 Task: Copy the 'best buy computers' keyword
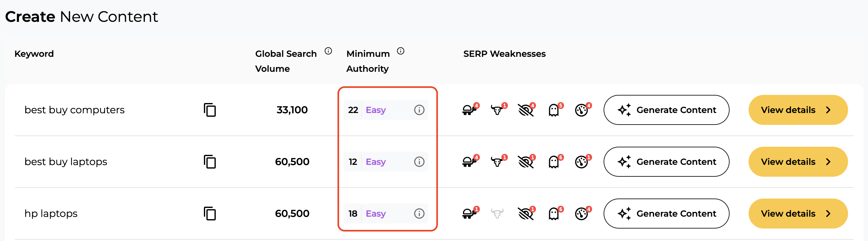click(210, 110)
